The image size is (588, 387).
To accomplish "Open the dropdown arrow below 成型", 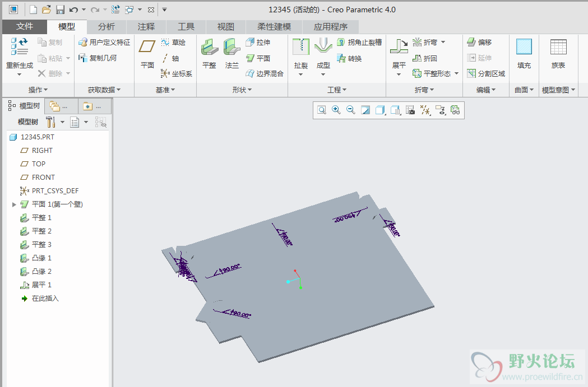I will (323, 74).
